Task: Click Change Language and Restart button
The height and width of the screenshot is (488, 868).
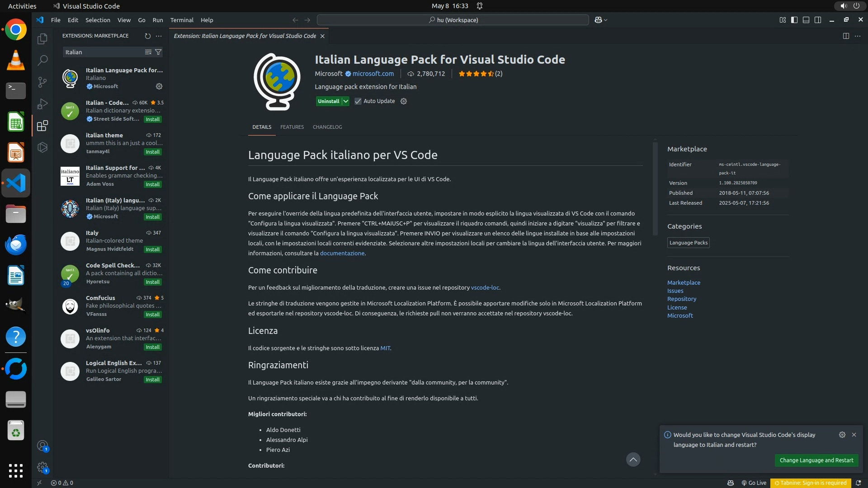Action: (x=816, y=460)
